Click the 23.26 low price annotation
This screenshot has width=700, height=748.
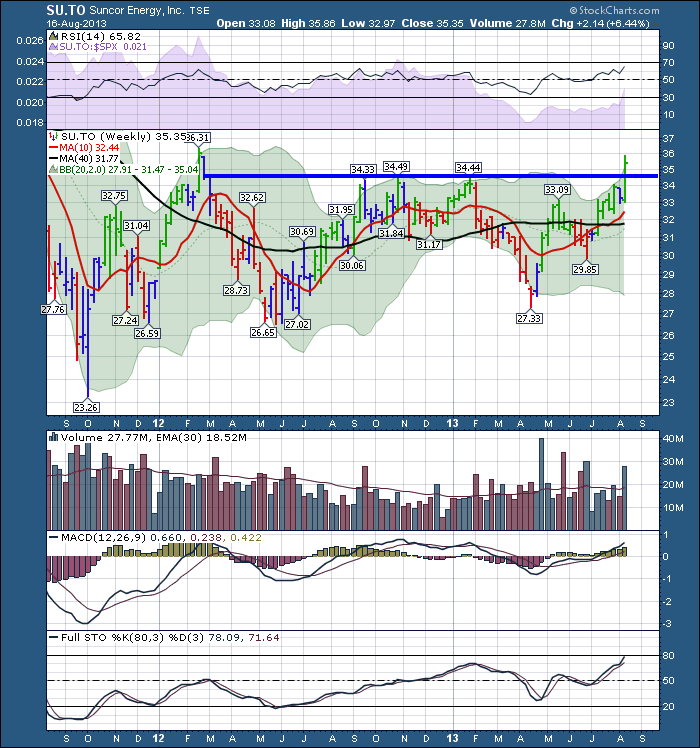(86, 407)
